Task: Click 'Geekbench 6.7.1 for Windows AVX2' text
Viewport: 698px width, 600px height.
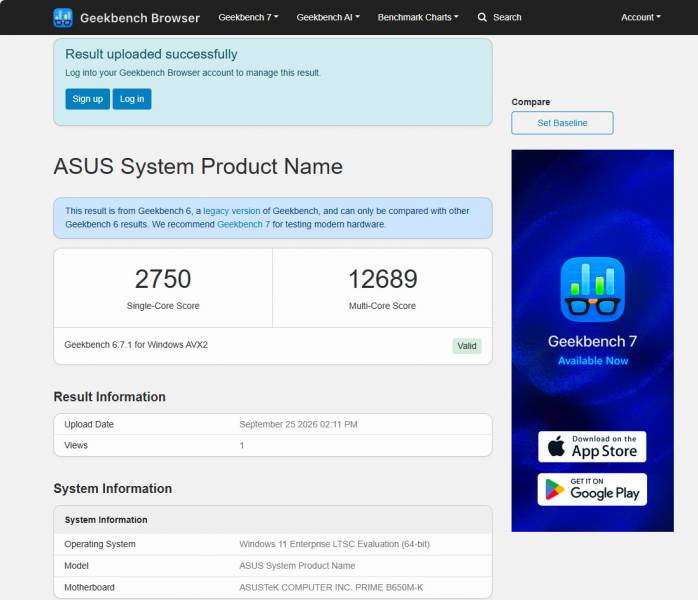Action: pos(136,345)
